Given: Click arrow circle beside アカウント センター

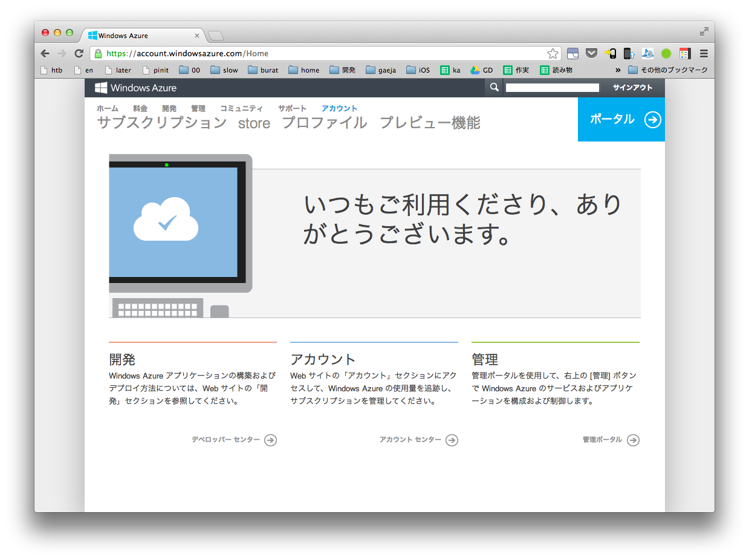Looking at the screenshot, I should point(452,440).
